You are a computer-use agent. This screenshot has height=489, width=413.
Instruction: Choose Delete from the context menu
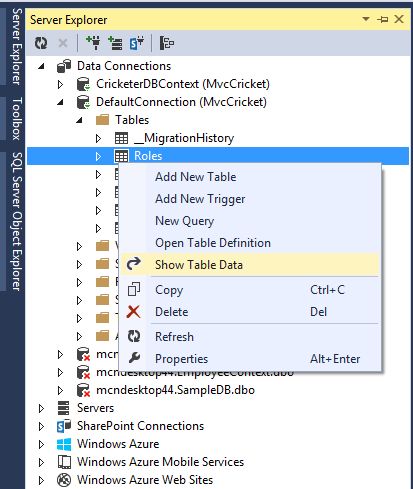250,312
